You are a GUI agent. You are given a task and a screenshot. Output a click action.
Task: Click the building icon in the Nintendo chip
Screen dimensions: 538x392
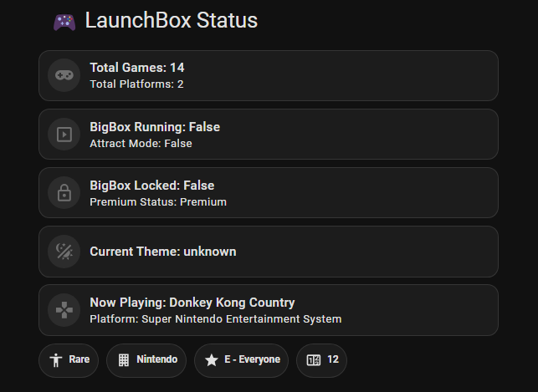pyautogui.click(x=124, y=360)
